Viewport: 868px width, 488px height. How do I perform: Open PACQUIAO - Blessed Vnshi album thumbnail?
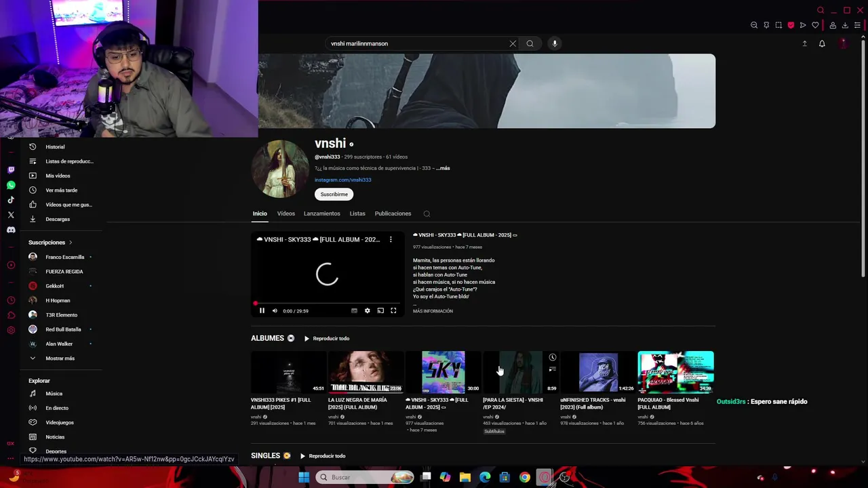tap(675, 371)
